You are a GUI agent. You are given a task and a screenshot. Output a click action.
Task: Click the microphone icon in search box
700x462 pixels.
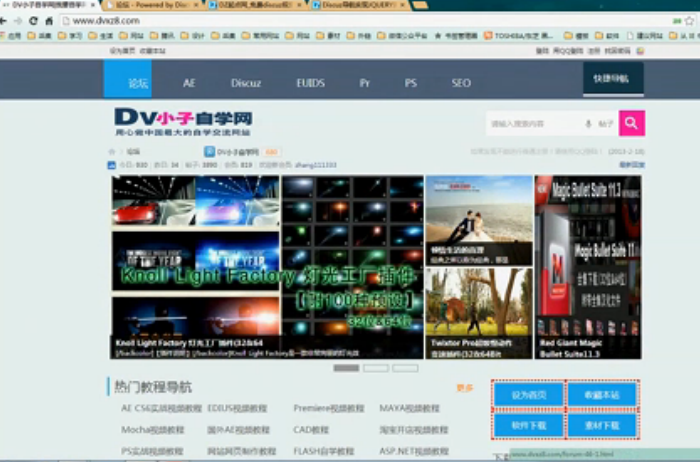pyautogui.click(x=588, y=124)
